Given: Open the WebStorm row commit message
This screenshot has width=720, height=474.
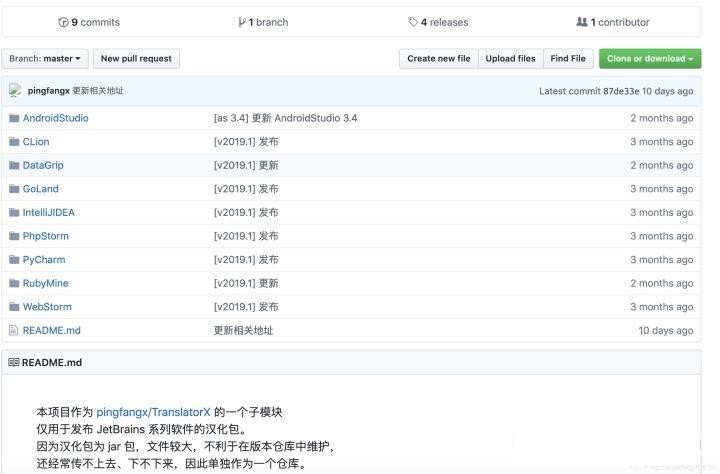Looking at the screenshot, I should click(x=246, y=307).
